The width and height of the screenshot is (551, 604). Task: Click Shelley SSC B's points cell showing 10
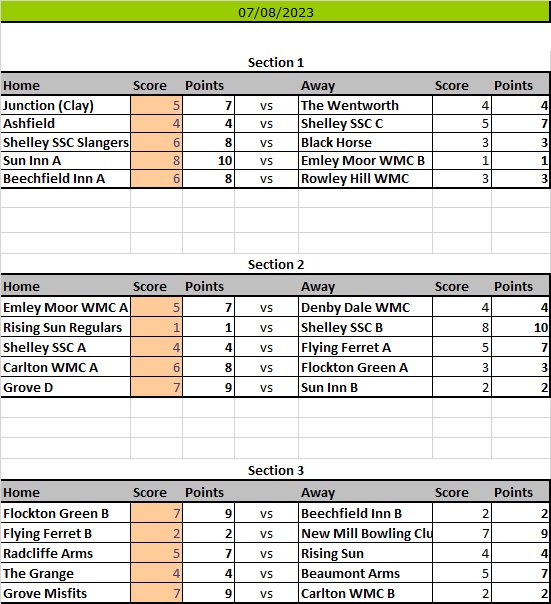520,327
